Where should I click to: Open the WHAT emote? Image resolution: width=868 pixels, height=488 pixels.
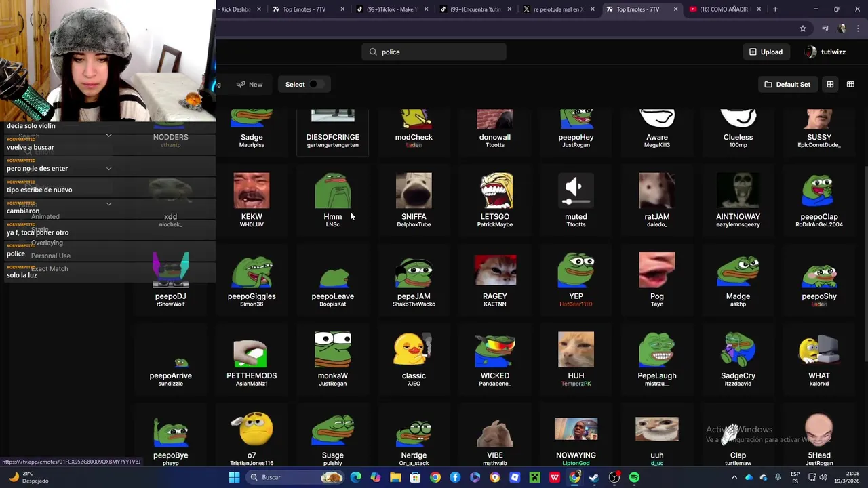(819, 359)
